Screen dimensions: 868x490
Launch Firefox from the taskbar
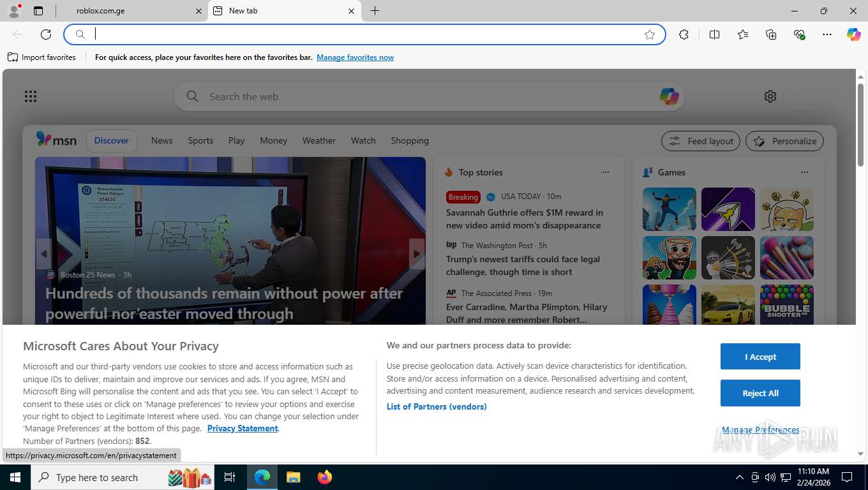(x=325, y=477)
